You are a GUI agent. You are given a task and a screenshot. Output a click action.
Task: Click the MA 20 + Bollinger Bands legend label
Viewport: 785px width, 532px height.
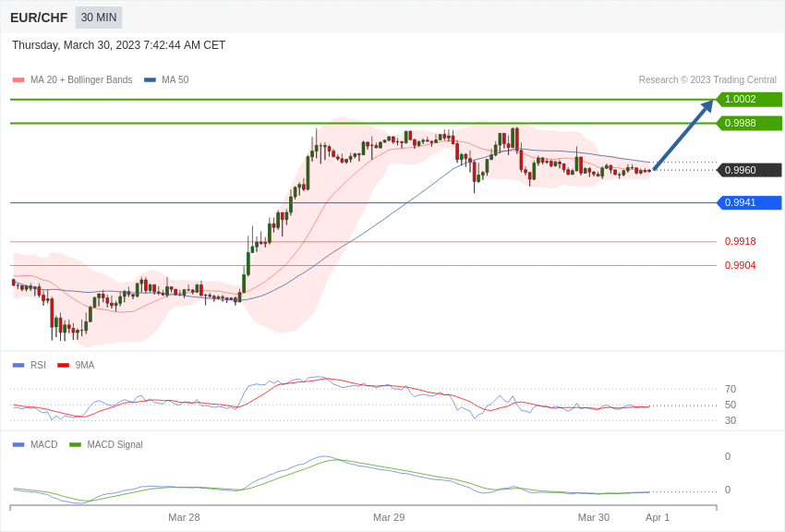pos(81,80)
